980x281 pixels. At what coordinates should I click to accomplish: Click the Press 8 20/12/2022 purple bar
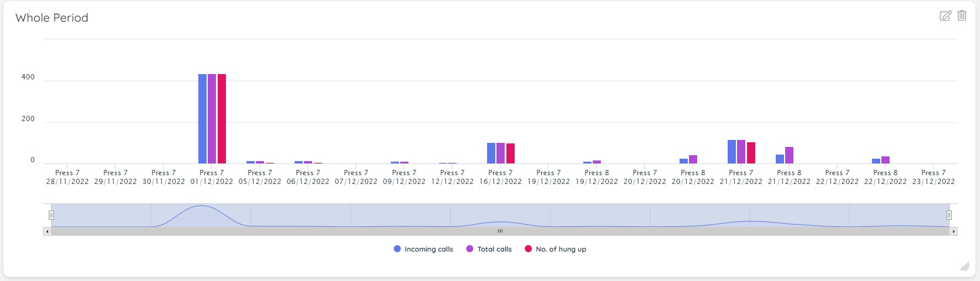pyautogui.click(x=693, y=159)
